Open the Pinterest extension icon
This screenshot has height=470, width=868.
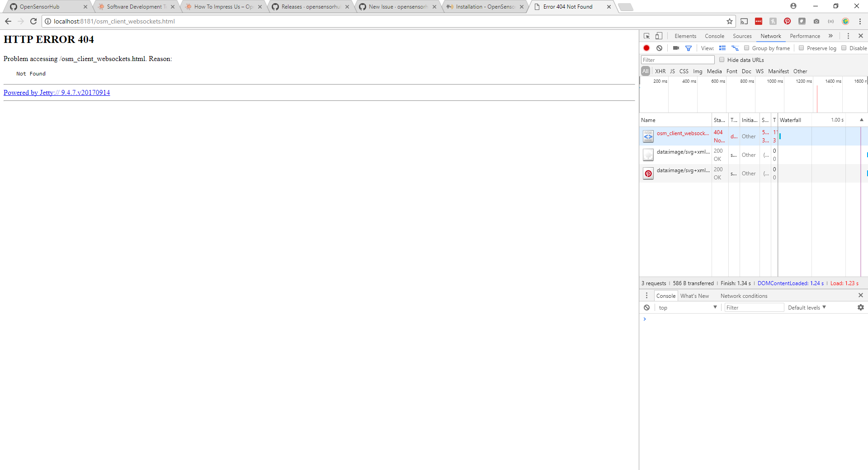click(x=787, y=21)
